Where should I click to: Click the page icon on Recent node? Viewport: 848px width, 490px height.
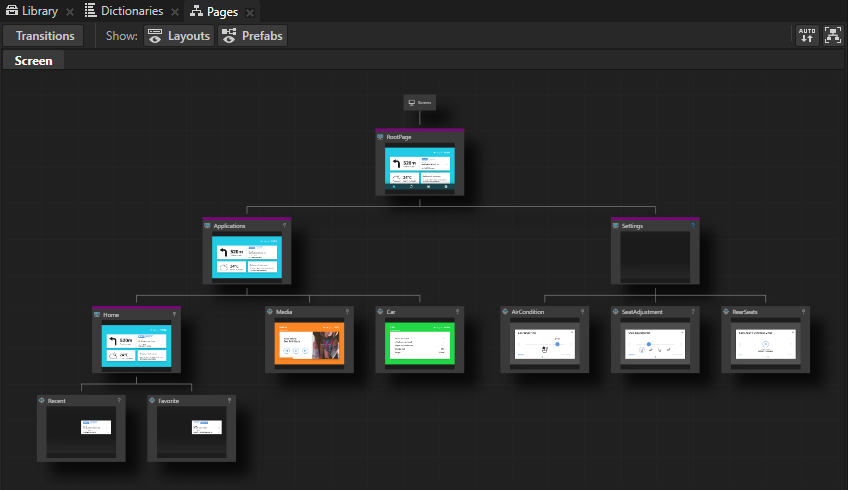(42, 400)
